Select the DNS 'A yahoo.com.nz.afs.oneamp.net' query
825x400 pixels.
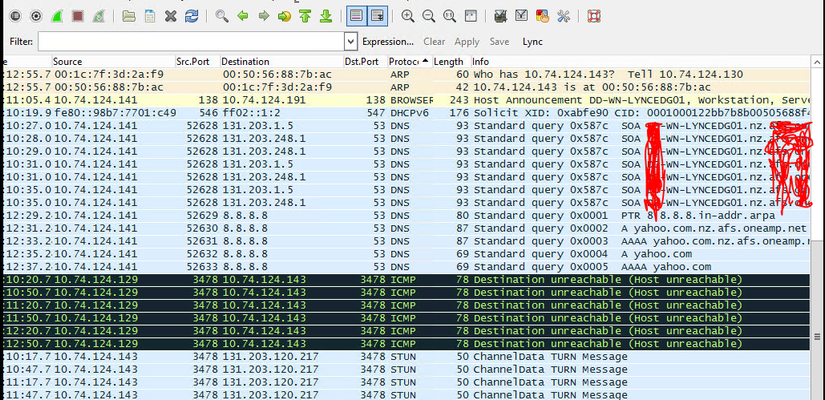407,228
